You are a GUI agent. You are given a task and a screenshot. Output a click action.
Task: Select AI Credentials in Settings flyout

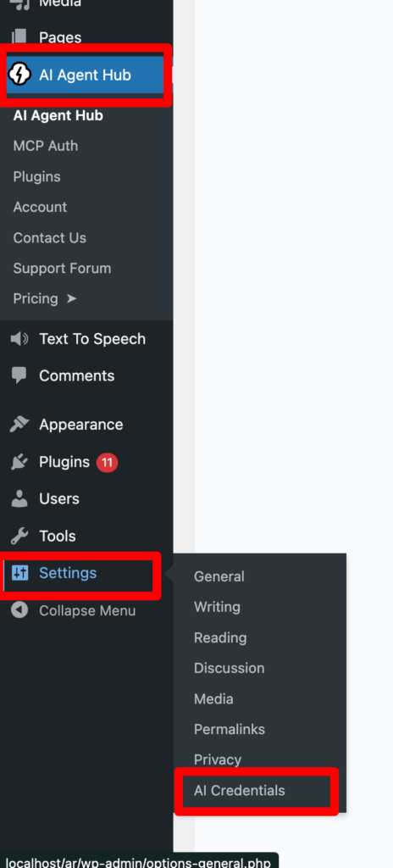click(x=239, y=791)
